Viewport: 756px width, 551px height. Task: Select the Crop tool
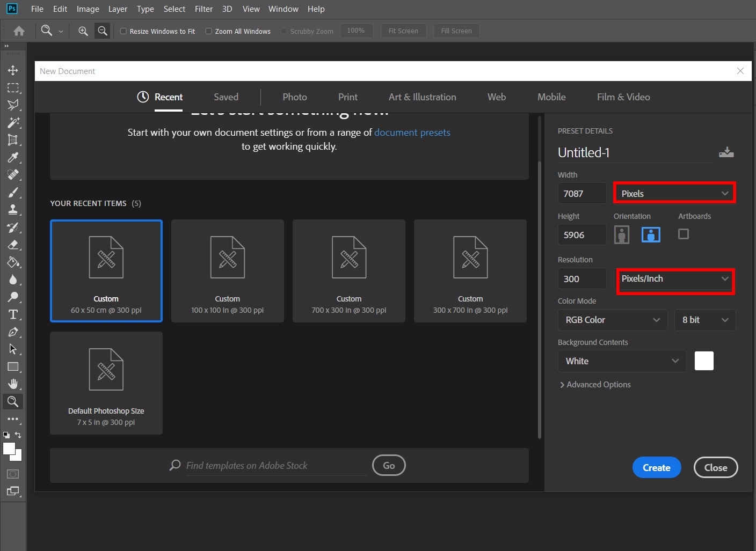(x=13, y=140)
